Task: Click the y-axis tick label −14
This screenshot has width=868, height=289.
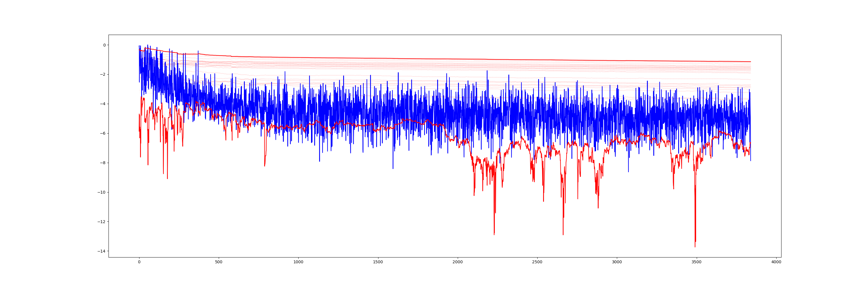Action: pyautogui.click(x=102, y=251)
